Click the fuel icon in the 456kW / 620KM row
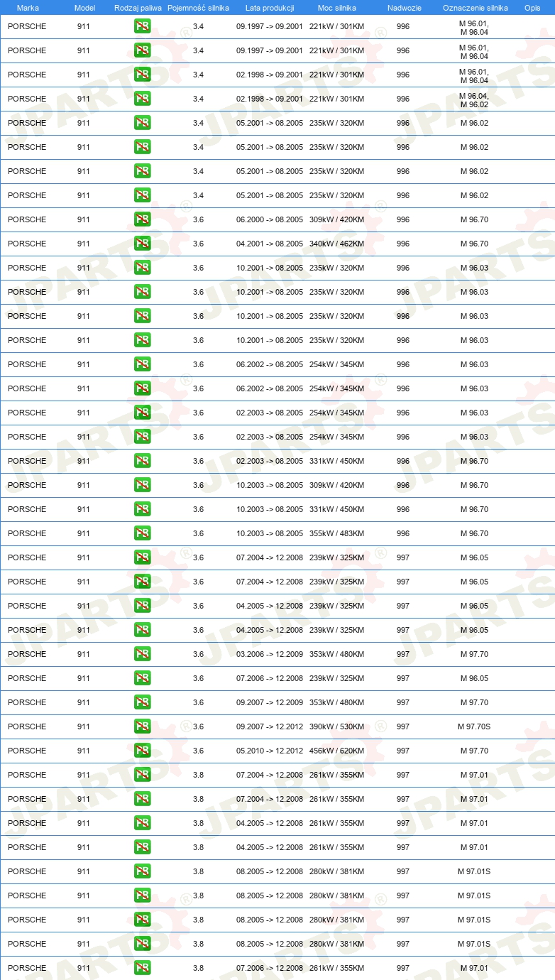Image resolution: width=555 pixels, height=980 pixels. point(142,751)
